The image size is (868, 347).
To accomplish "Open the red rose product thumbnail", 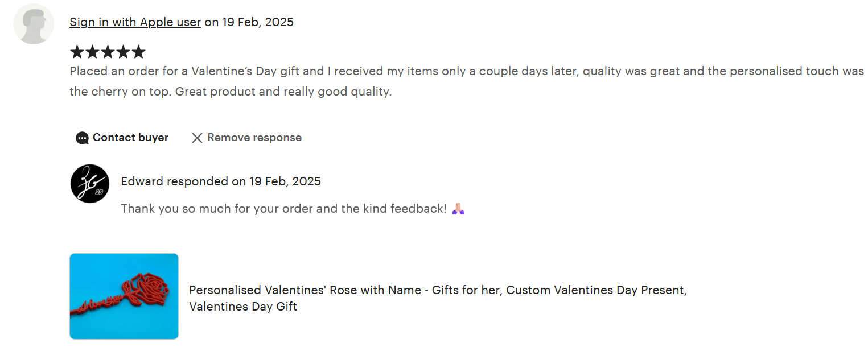I will click(124, 296).
